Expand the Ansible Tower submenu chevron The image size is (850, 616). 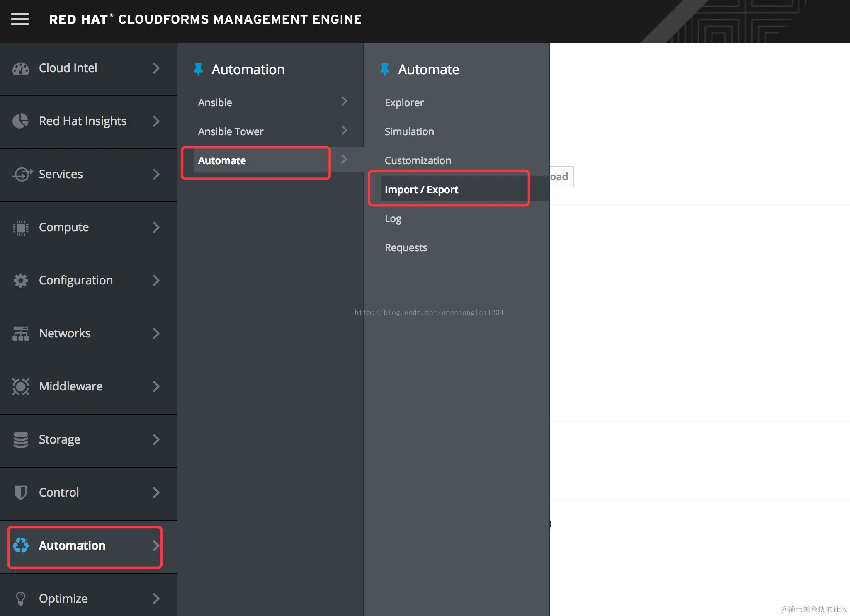click(x=344, y=131)
